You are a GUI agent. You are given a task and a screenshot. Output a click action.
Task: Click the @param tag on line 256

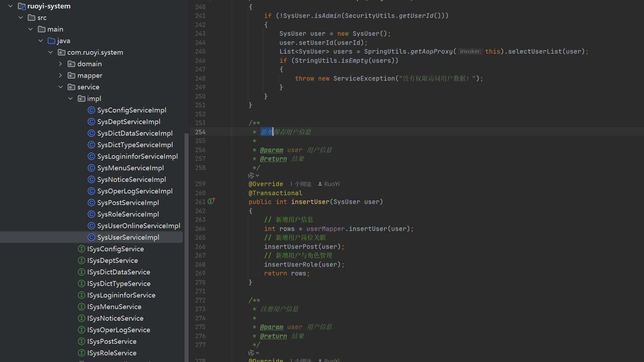(x=272, y=150)
